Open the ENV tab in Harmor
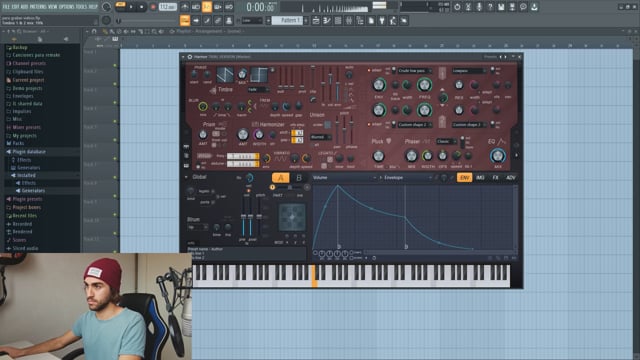Screen dimensions: 640x360 point(464,178)
